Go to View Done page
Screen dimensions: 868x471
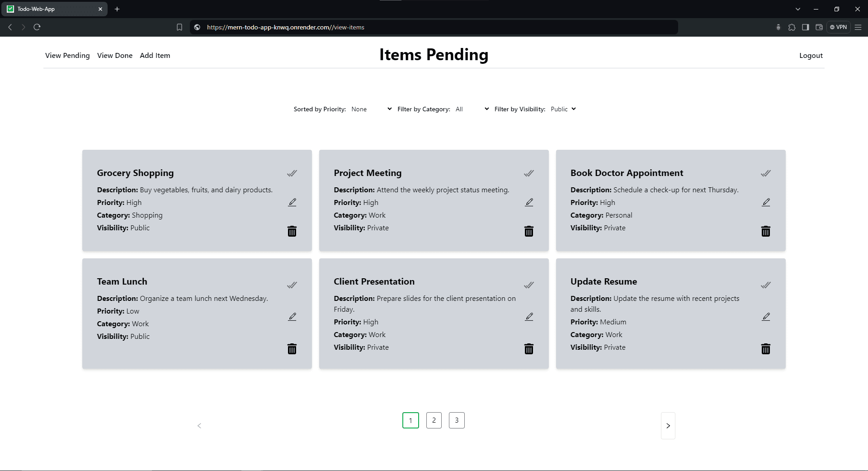(x=115, y=55)
